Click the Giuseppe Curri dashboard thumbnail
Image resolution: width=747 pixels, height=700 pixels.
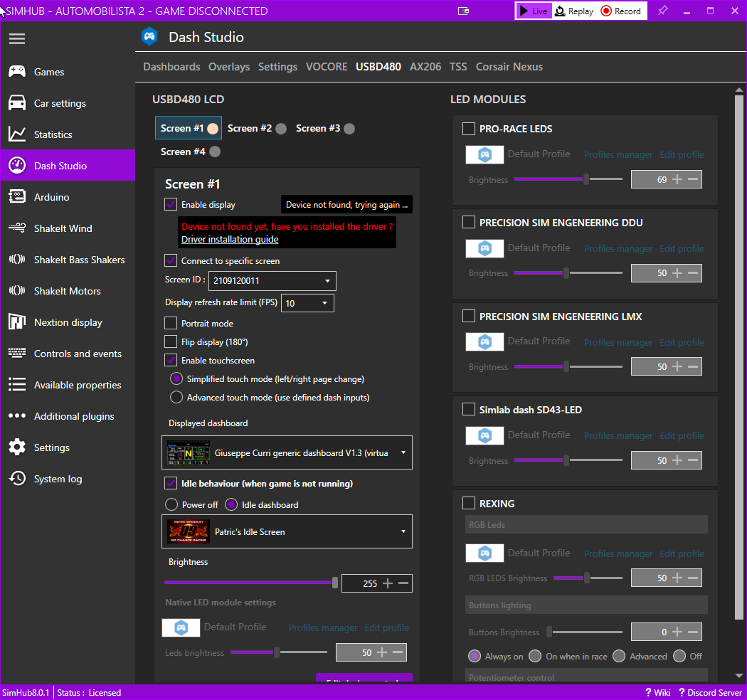tap(189, 452)
